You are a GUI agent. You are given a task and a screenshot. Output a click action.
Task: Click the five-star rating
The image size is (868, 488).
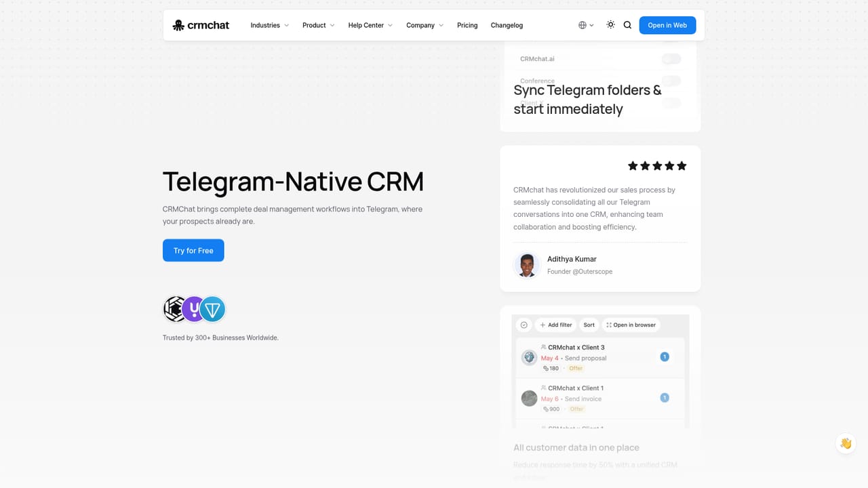[x=657, y=165]
